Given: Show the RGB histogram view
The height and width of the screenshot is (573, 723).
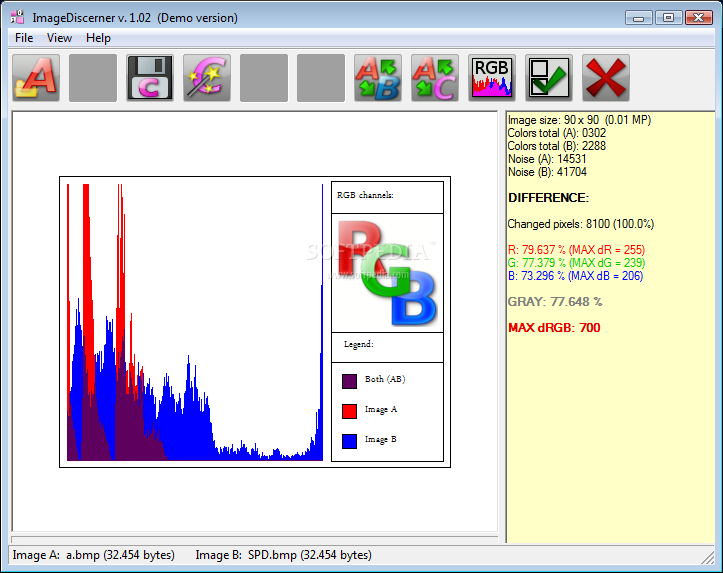Looking at the screenshot, I should 492,78.
